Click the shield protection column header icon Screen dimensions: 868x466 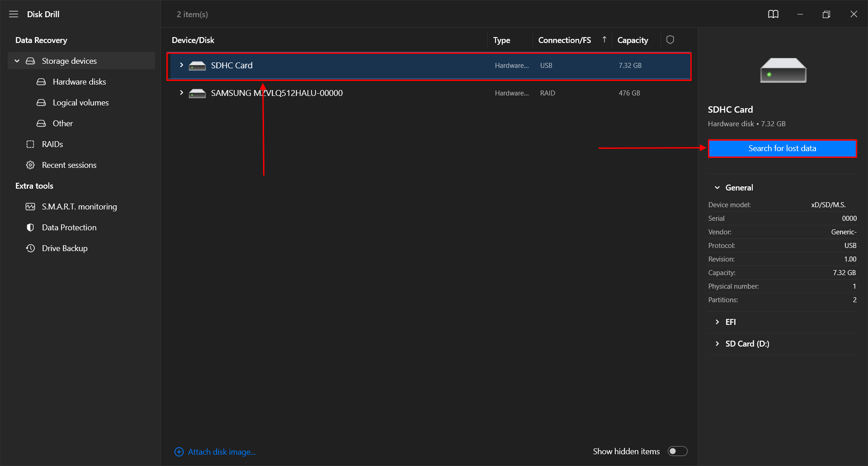coord(670,40)
